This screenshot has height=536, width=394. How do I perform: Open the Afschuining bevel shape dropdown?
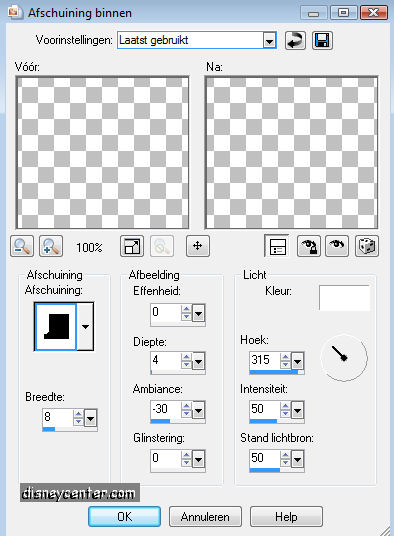(85, 326)
